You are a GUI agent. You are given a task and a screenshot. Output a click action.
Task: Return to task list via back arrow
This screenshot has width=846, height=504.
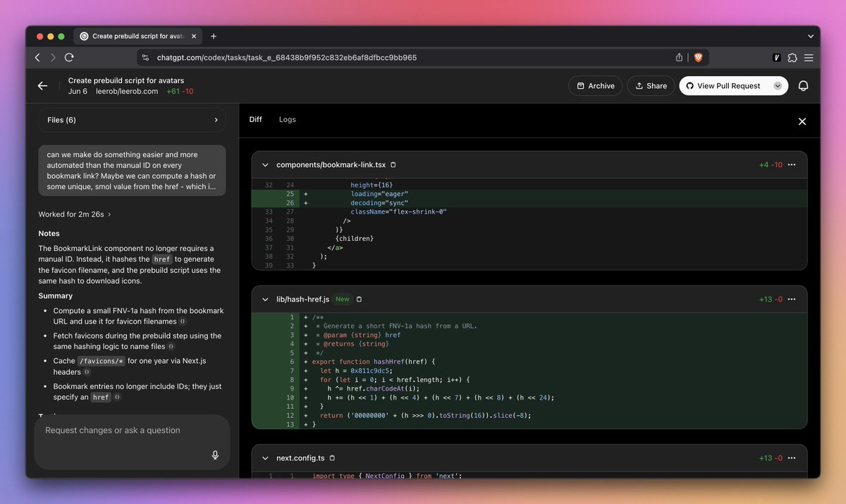pyautogui.click(x=42, y=86)
